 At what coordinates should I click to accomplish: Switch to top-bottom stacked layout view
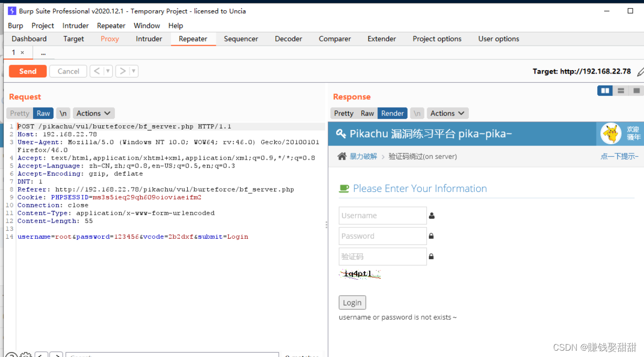[621, 91]
